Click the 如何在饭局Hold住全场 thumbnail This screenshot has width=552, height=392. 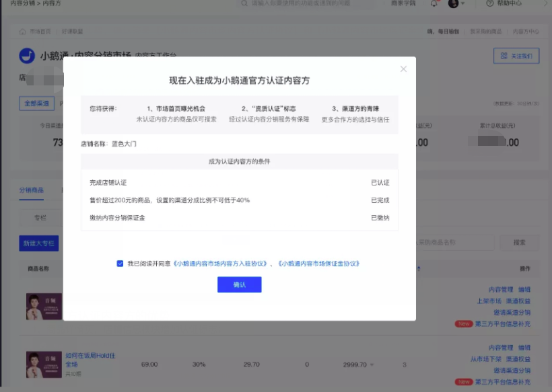pyautogui.click(x=44, y=364)
